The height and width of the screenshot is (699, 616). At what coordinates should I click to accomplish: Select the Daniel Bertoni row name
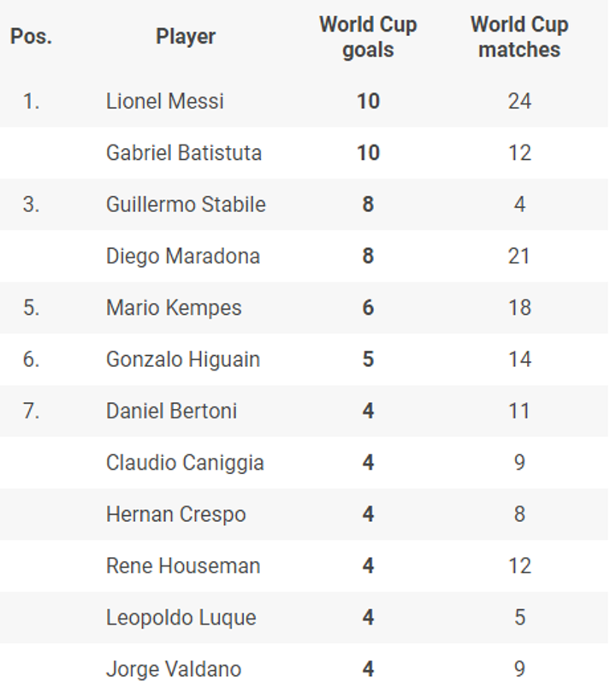(171, 411)
